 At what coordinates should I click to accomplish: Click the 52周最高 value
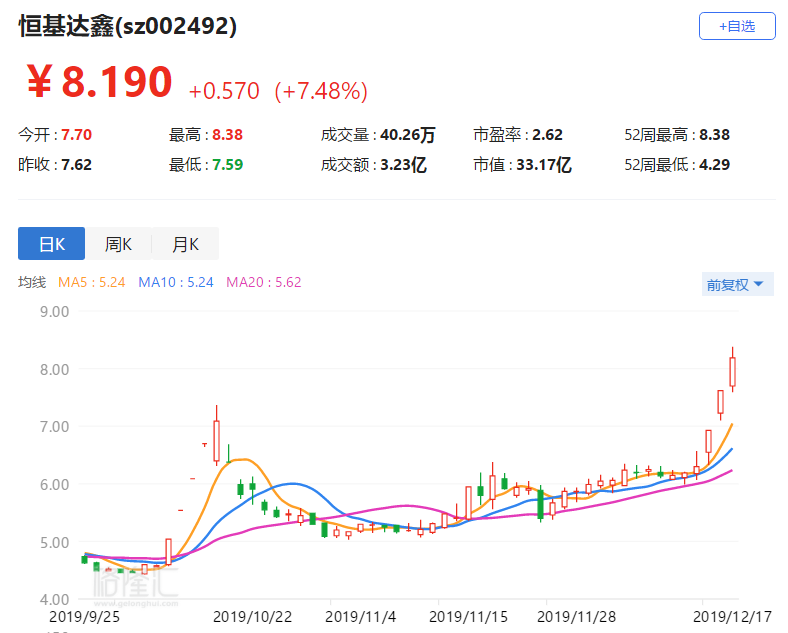point(714,135)
